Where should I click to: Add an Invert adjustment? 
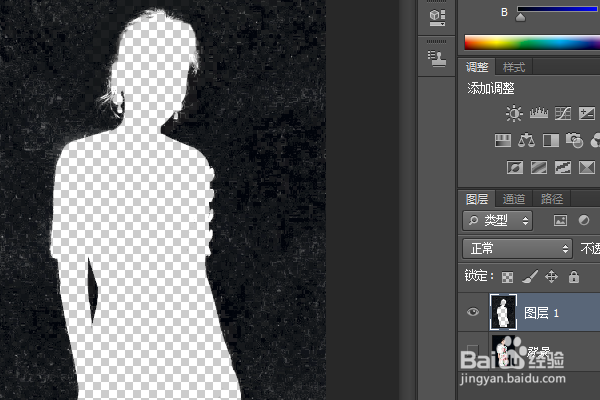(x=515, y=167)
